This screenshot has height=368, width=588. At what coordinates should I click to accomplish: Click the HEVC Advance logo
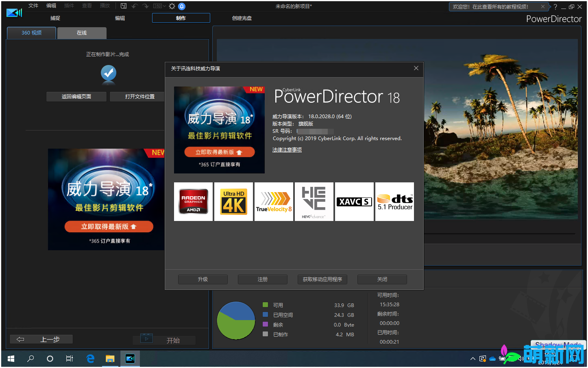(x=314, y=202)
